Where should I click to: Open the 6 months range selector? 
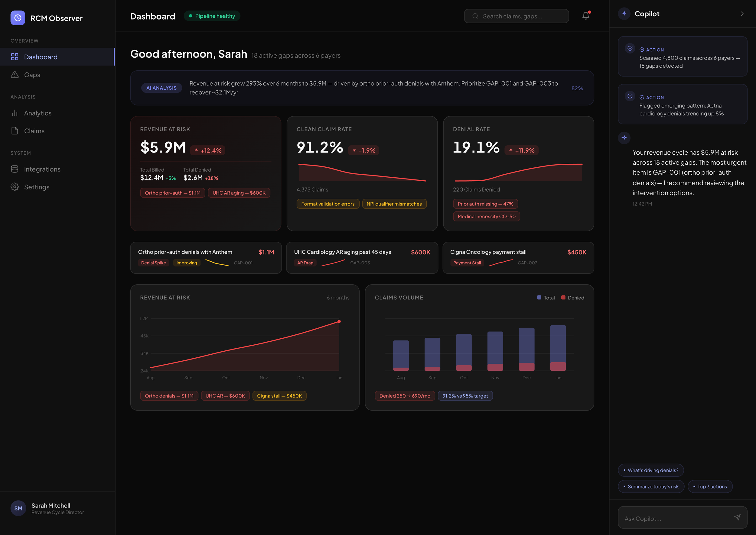coord(338,298)
